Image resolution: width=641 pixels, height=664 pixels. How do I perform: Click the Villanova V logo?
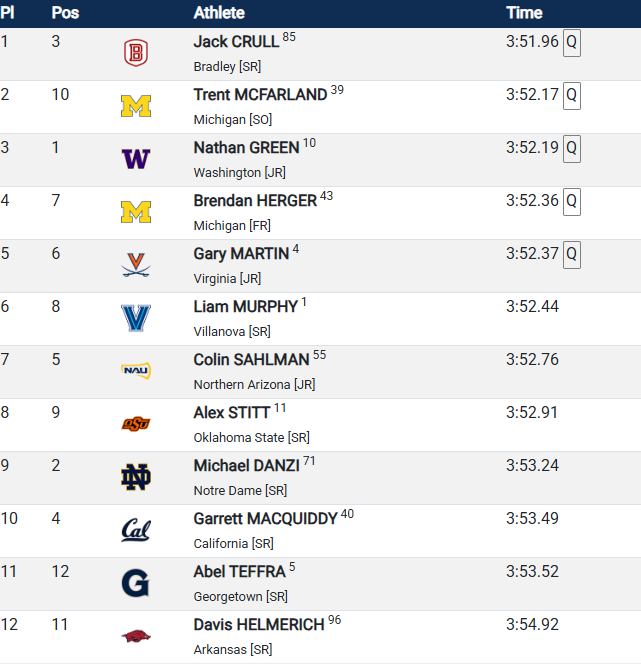click(136, 318)
